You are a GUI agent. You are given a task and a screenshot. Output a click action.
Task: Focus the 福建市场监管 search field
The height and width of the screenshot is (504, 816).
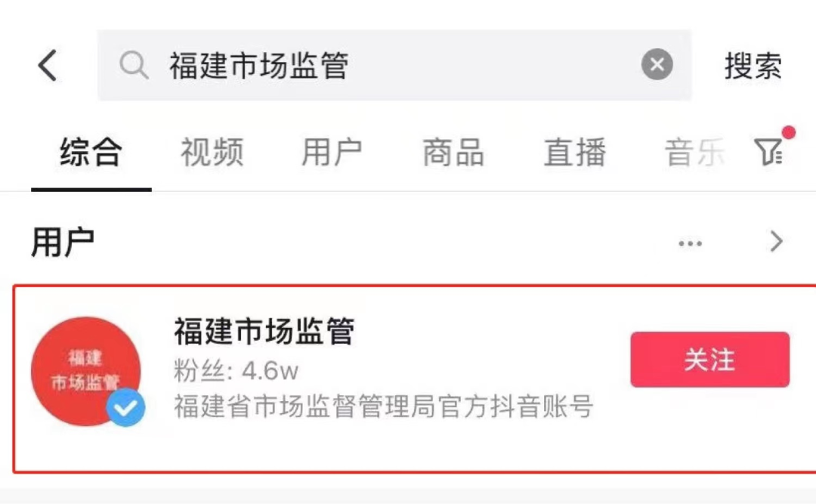393,66
